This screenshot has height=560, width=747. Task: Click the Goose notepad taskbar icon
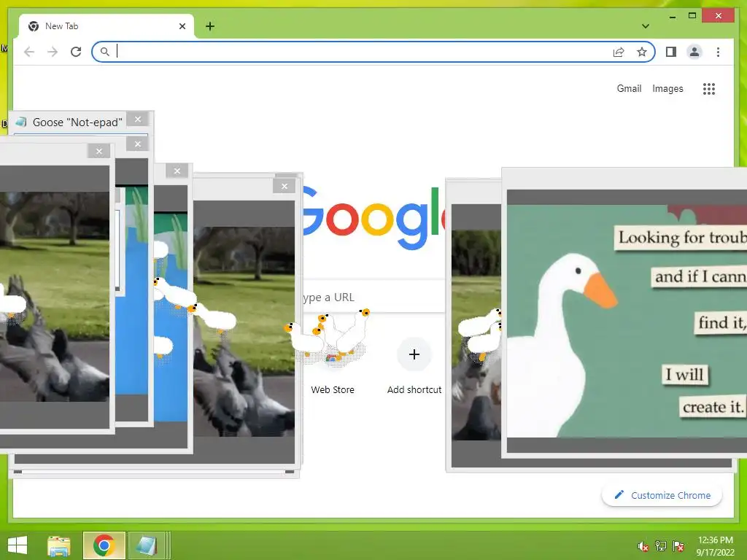click(x=146, y=545)
